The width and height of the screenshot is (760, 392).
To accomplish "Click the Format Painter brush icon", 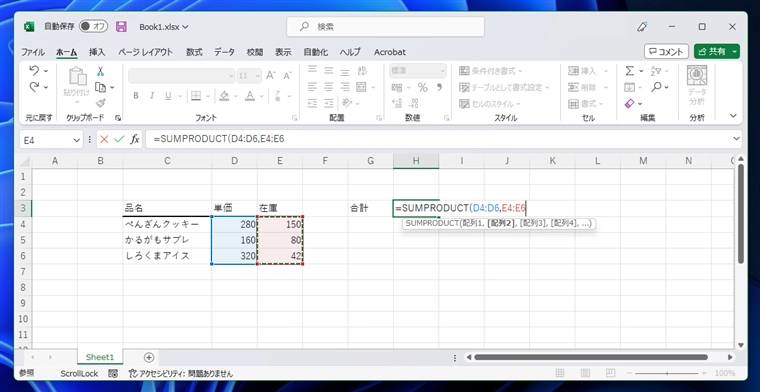I will [x=100, y=103].
